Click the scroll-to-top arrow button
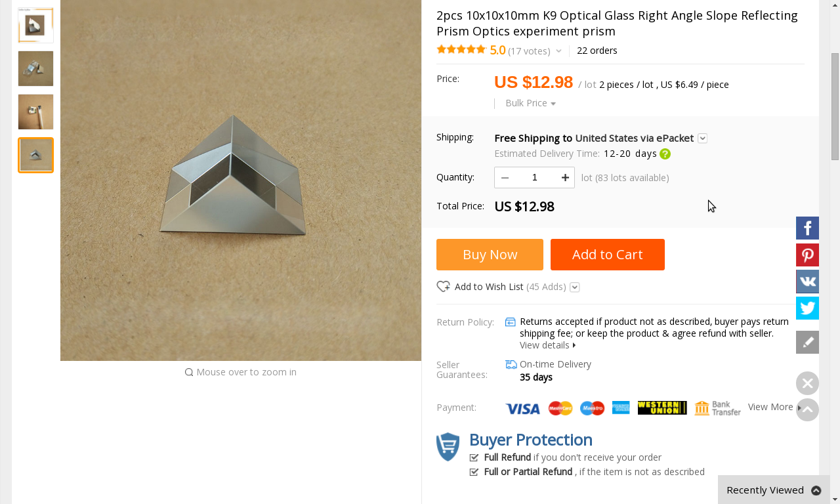 click(x=807, y=410)
